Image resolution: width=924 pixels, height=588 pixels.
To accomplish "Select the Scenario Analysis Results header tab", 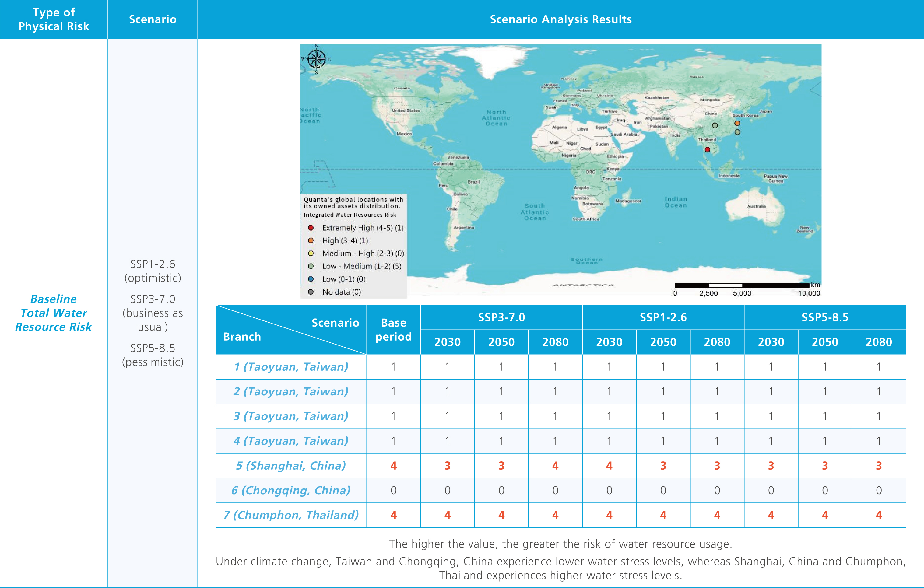I will click(x=560, y=19).
